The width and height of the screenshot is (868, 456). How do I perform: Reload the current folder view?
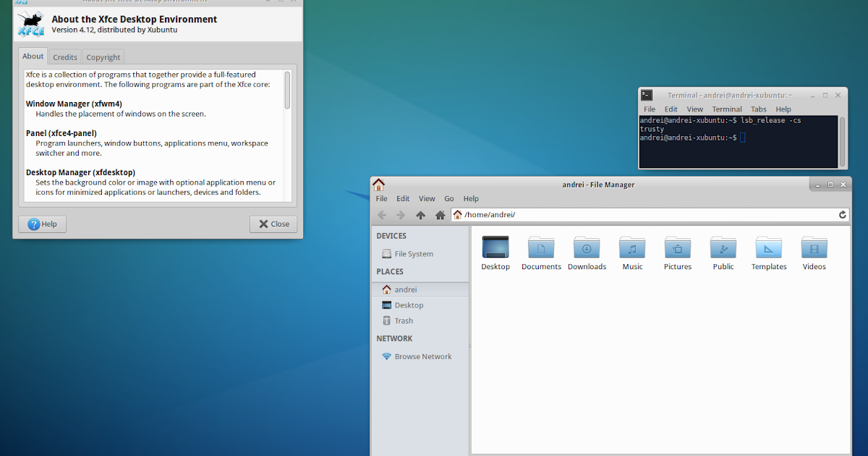coord(842,214)
